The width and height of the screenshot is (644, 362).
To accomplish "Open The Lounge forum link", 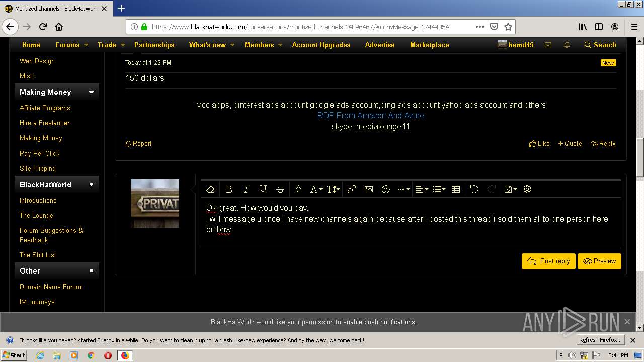I will tap(36, 215).
